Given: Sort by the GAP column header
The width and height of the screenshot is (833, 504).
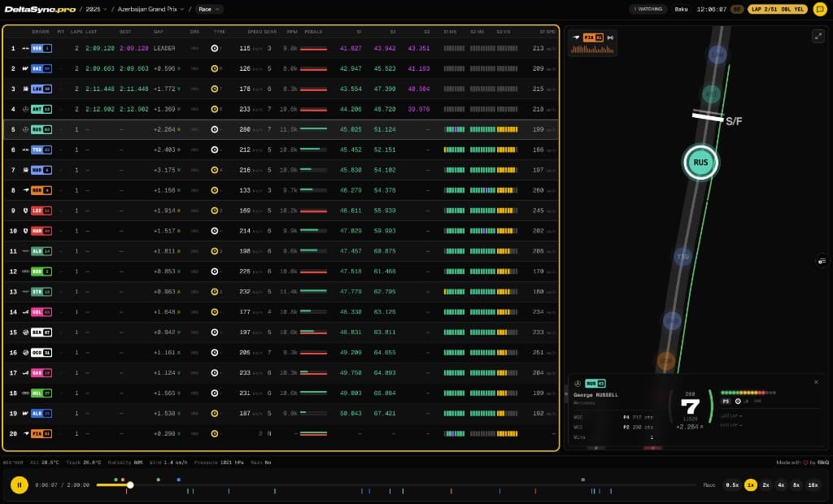Looking at the screenshot, I should (159, 31).
